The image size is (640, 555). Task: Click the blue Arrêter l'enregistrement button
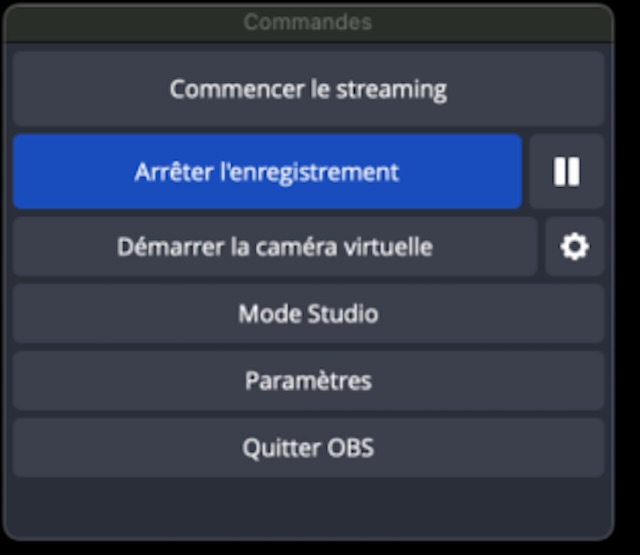[x=267, y=172]
